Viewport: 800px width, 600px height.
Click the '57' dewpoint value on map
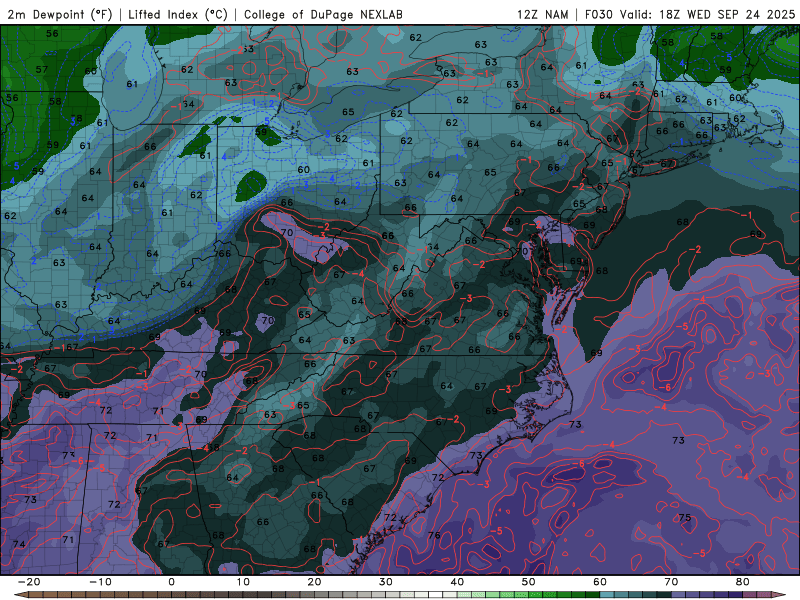point(42,69)
